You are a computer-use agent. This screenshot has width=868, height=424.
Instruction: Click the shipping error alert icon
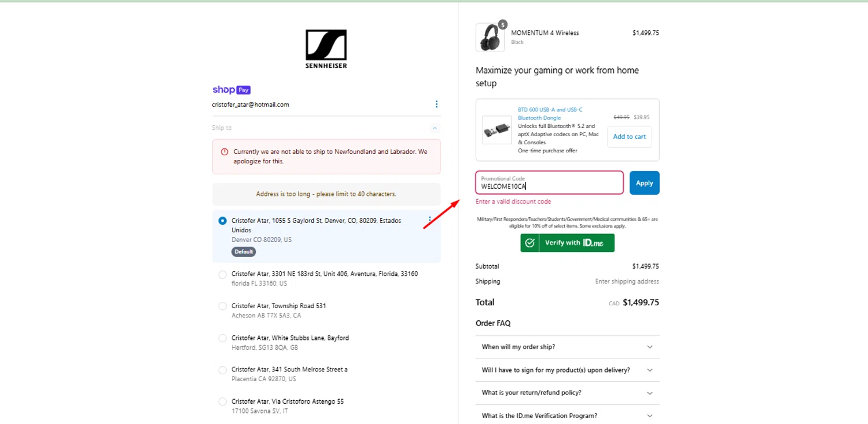[225, 152]
